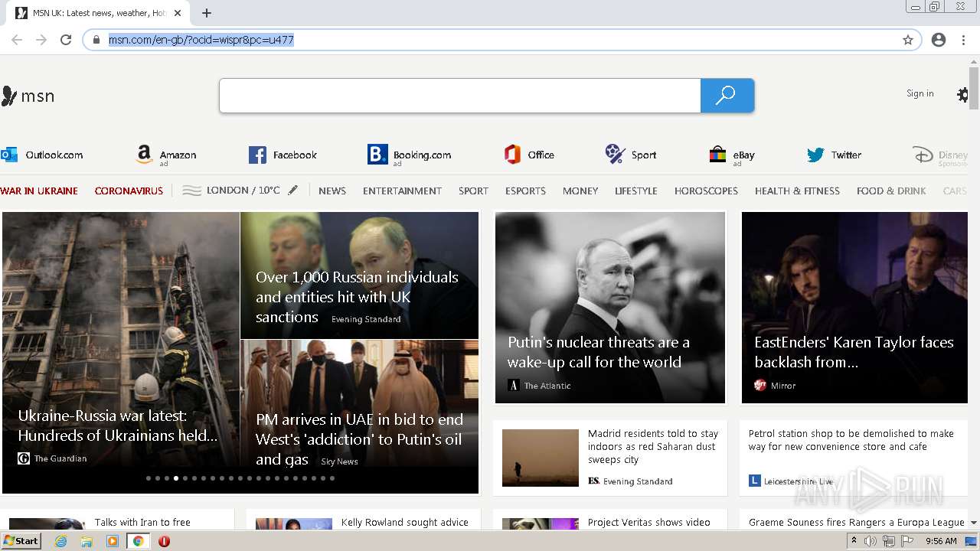Click into the MSN web search box
This screenshot has width=980, height=551.
pos(459,96)
